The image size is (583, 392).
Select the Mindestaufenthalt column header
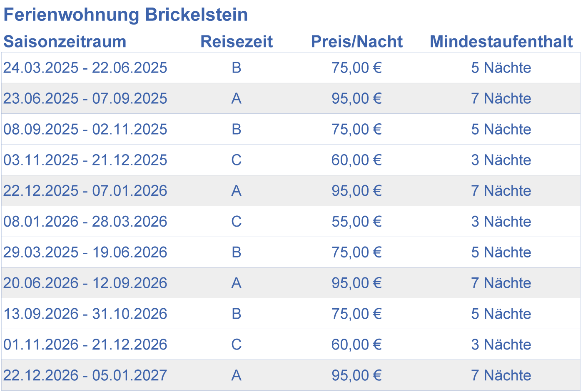[x=501, y=42]
